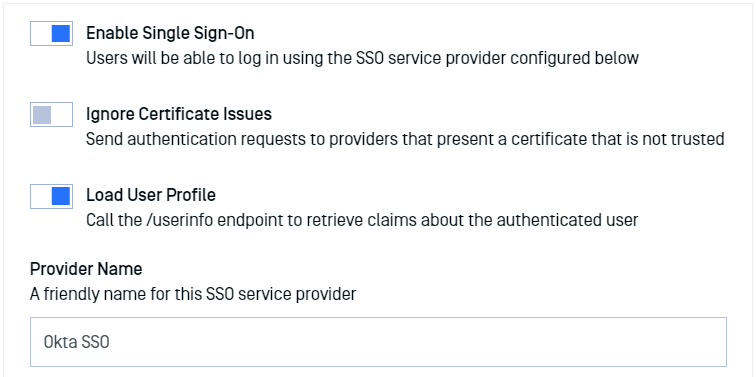Click the gray knob of Ignore Certificate switch
Image resolution: width=756 pixels, height=377 pixels.
click(42, 115)
